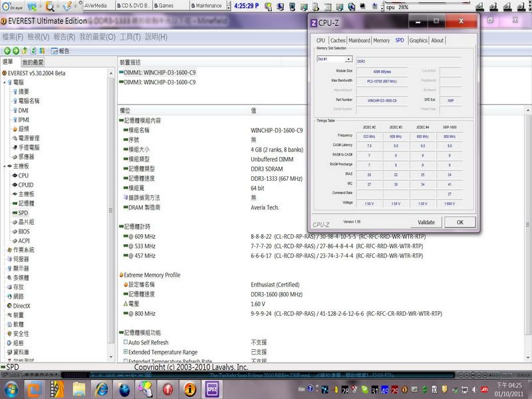Switch to CPU-Z About tab
This screenshot has width=532, height=399.
click(438, 41)
